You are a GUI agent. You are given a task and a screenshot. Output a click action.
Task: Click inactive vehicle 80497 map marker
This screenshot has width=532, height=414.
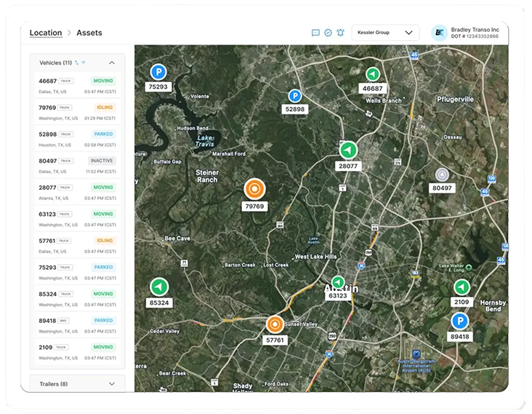click(x=442, y=175)
